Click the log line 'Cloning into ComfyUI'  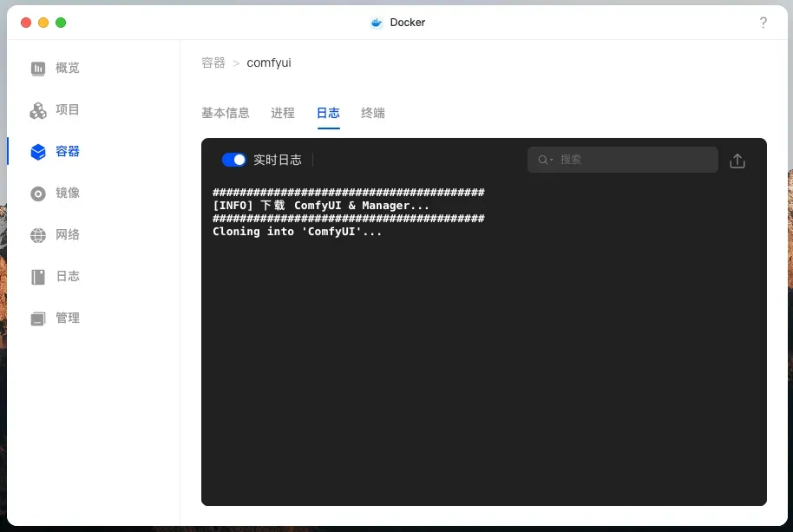(297, 232)
